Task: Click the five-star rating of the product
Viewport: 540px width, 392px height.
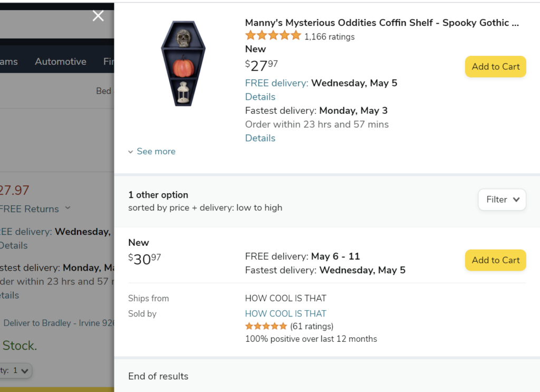Action: 273,36
